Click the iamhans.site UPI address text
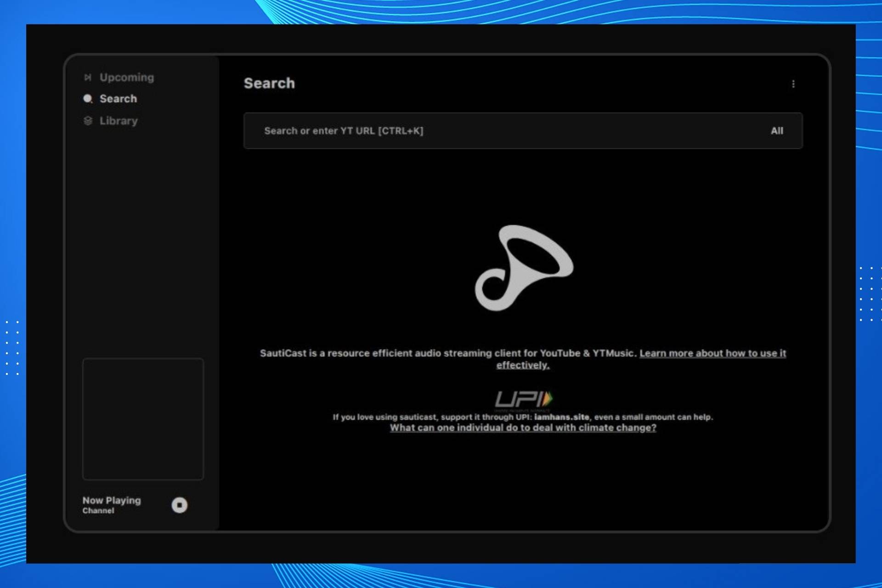The width and height of the screenshot is (882, 588). [561, 417]
